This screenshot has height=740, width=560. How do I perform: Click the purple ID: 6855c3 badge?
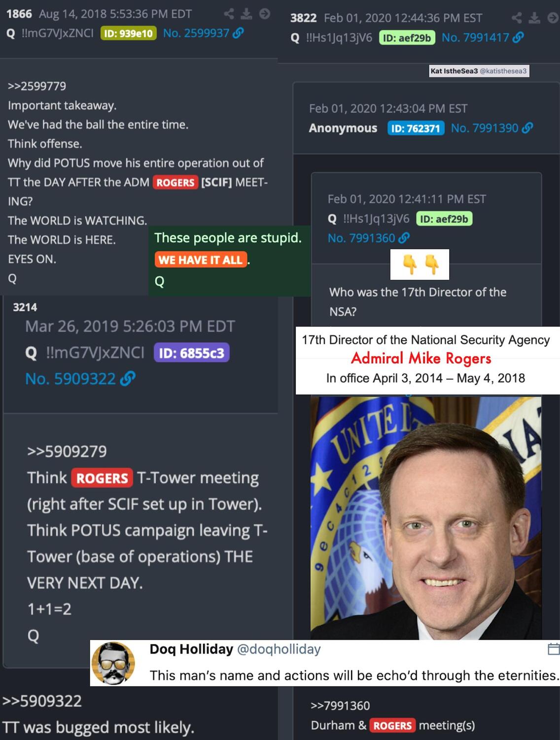tap(191, 353)
